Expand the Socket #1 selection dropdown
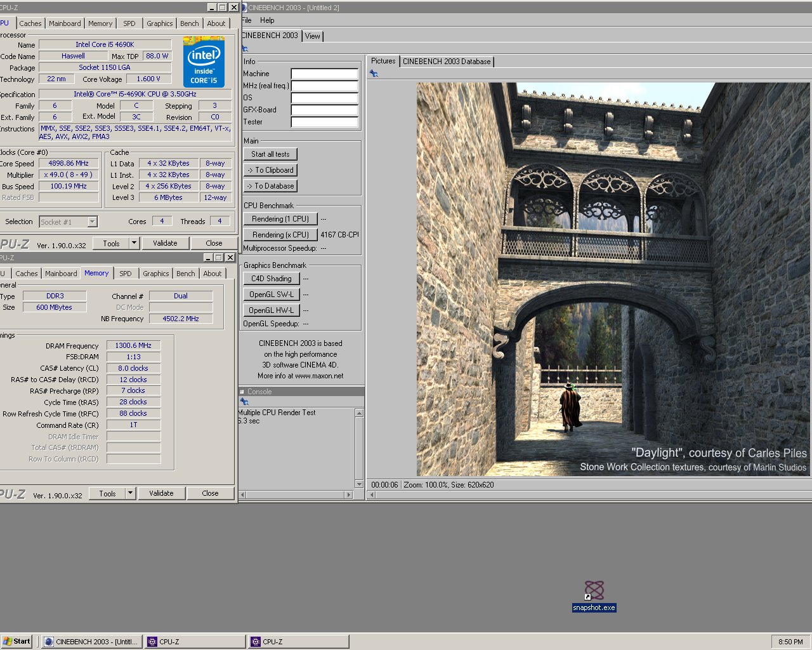This screenshot has height=650, width=812. tap(93, 222)
